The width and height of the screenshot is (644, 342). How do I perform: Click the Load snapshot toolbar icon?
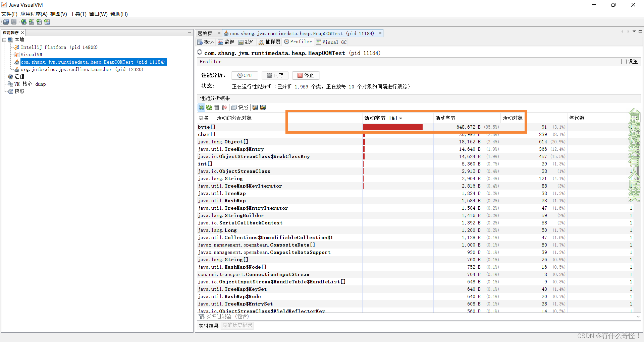coord(6,22)
